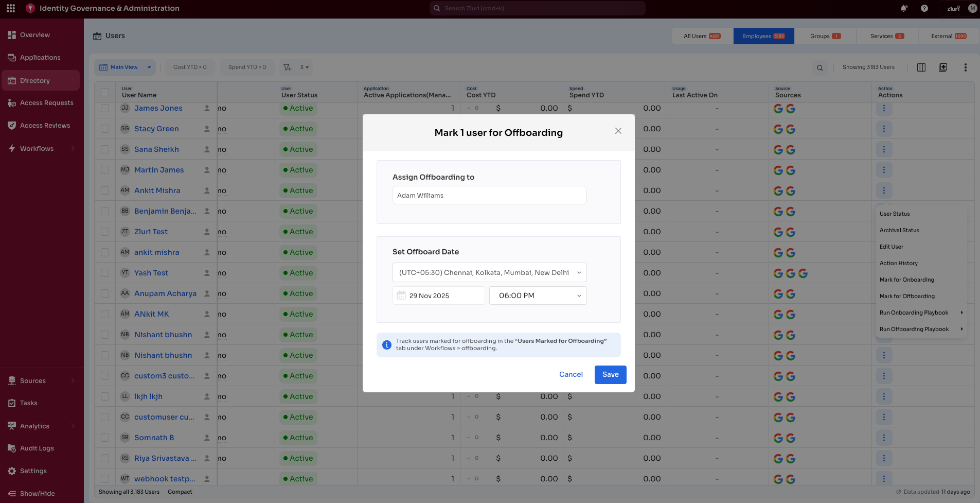Select checkbox for Zluri Test
The width and height of the screenshot is (980, 503).
105,232
